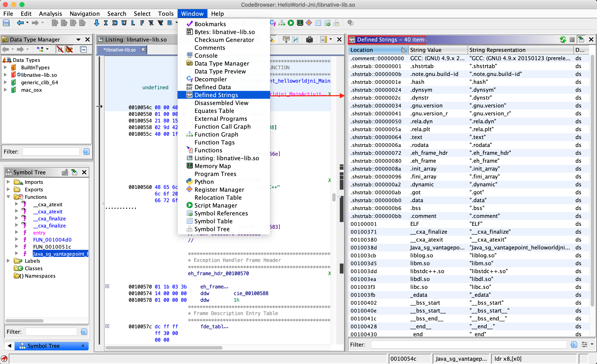Toggle the Symbol Tree filter options icon
The height and width of the screenshot is (364, 597).
click(84, 332)
